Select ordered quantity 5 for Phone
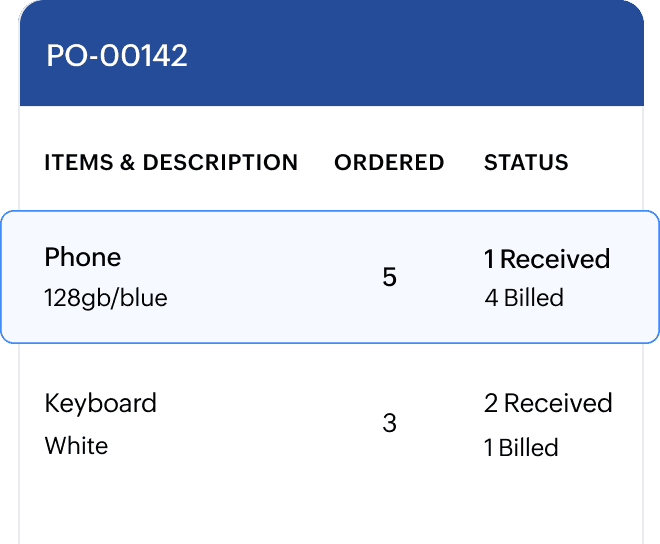The image size is (660, 544). [390, 277]
